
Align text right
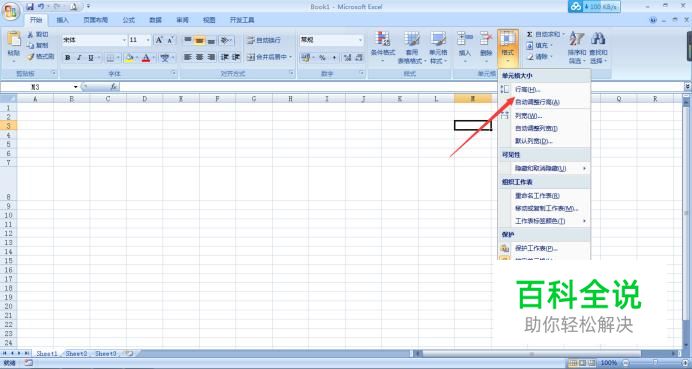(x=211, y=57)
